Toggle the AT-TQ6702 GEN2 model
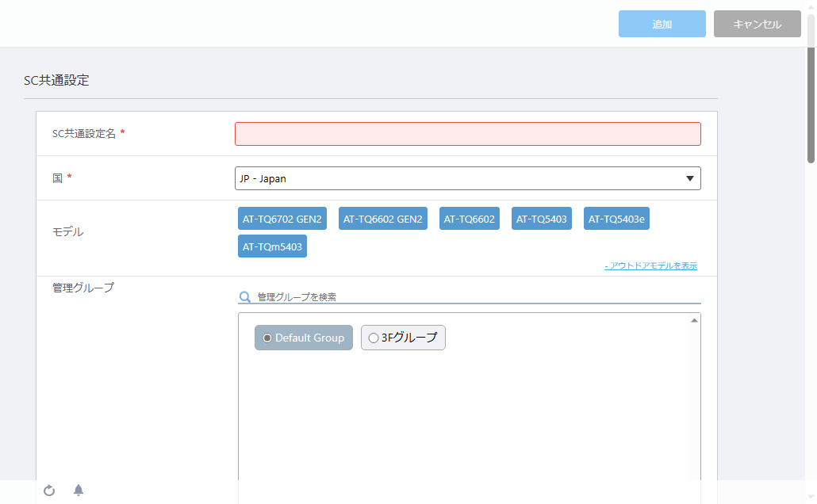 282,219
